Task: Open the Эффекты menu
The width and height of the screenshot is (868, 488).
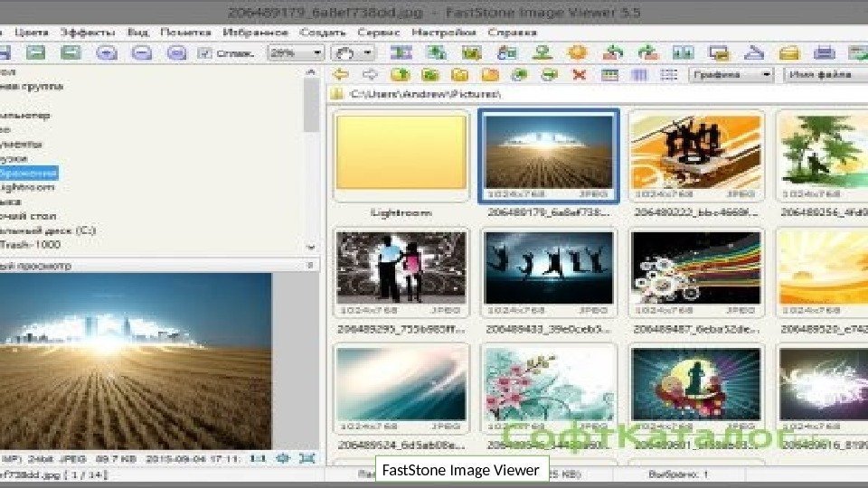Action: point(88,33)
